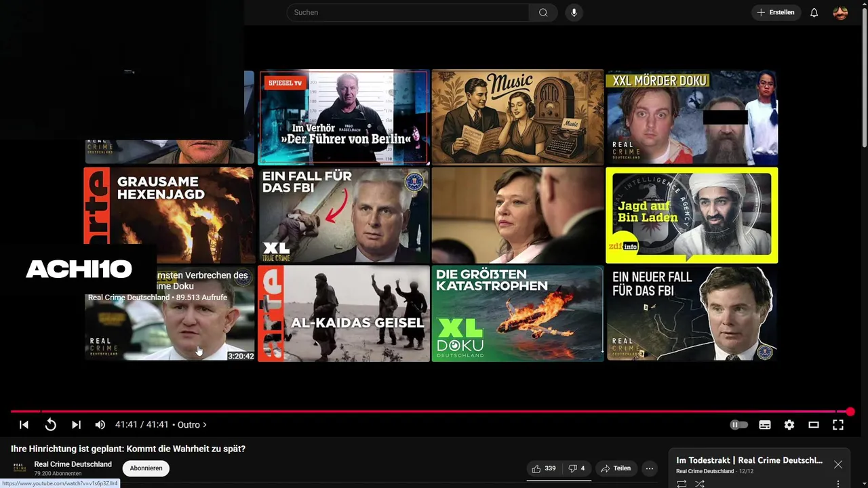
Task: Skip to the next video
Action: click(x=76, y=425)
